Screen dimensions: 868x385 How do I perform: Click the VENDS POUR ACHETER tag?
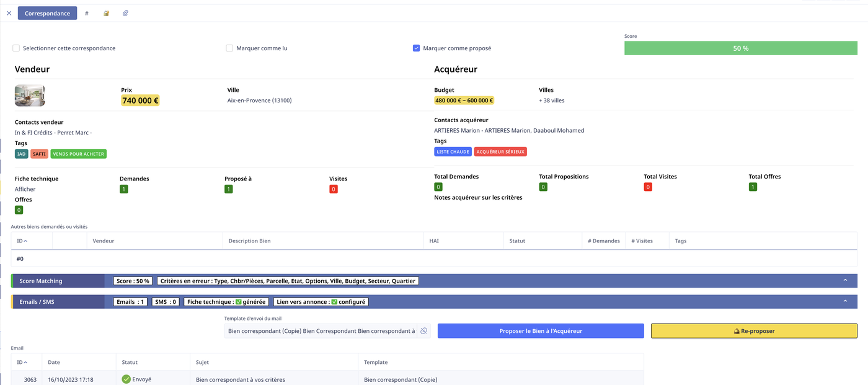pyautogui.click(x=79, y=154)
